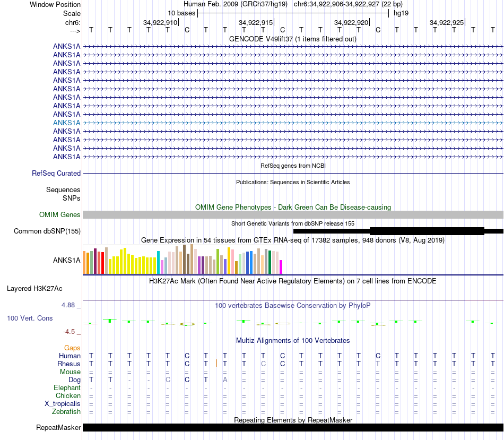
Task: Open Publications: Sequences in Scientific Articles title
Action: click(293, 182)
